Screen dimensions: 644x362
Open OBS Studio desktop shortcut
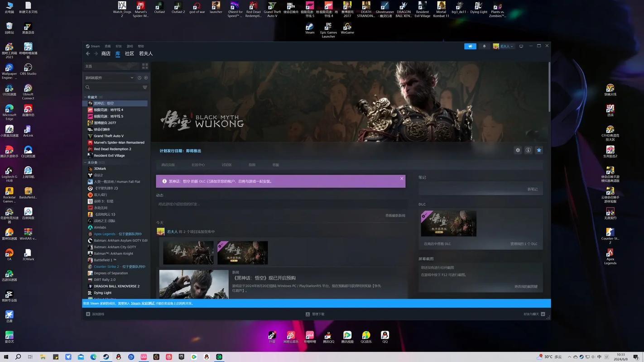28,69
